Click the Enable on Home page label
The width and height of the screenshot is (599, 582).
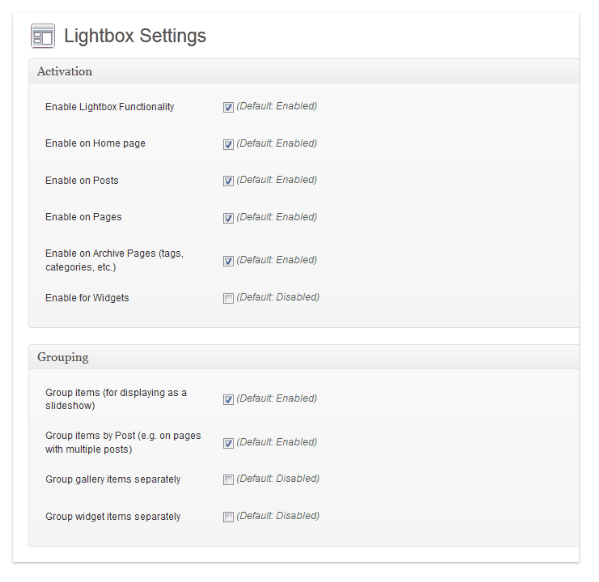[95, 144]
